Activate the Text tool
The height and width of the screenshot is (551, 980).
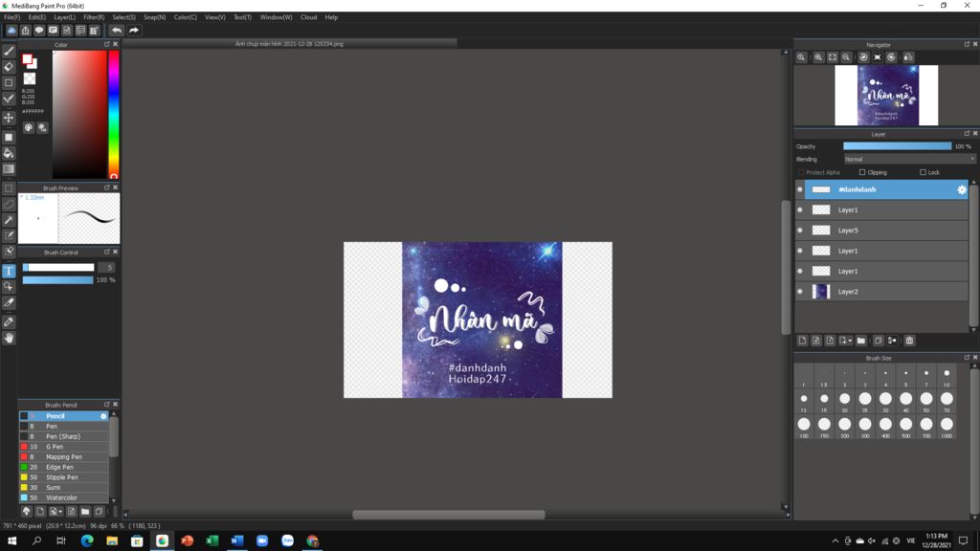(9, 271)
